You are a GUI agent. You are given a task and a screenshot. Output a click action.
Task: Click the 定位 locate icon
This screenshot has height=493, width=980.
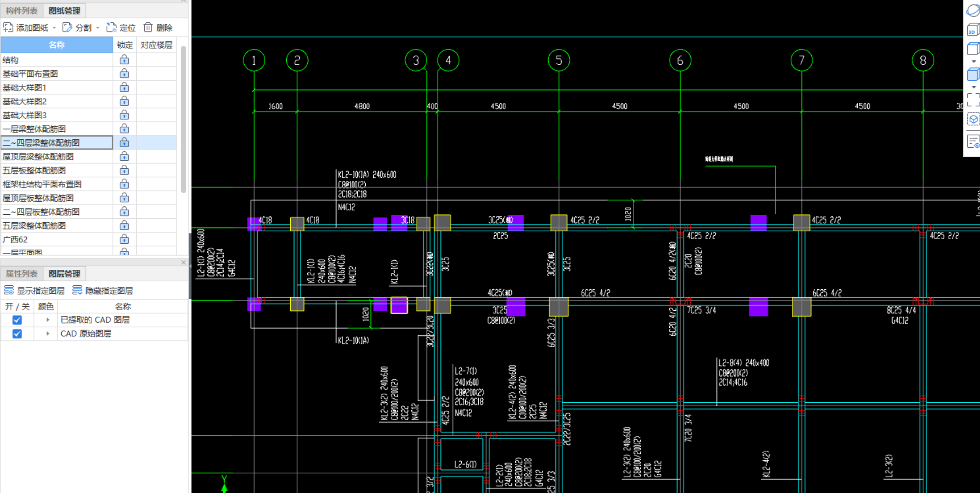(x=111, y=28)
